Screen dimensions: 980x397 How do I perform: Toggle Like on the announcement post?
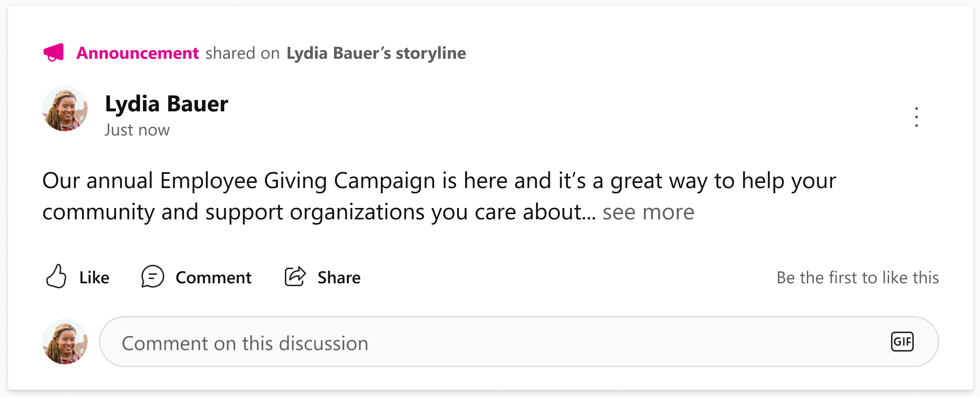[77, 277]
